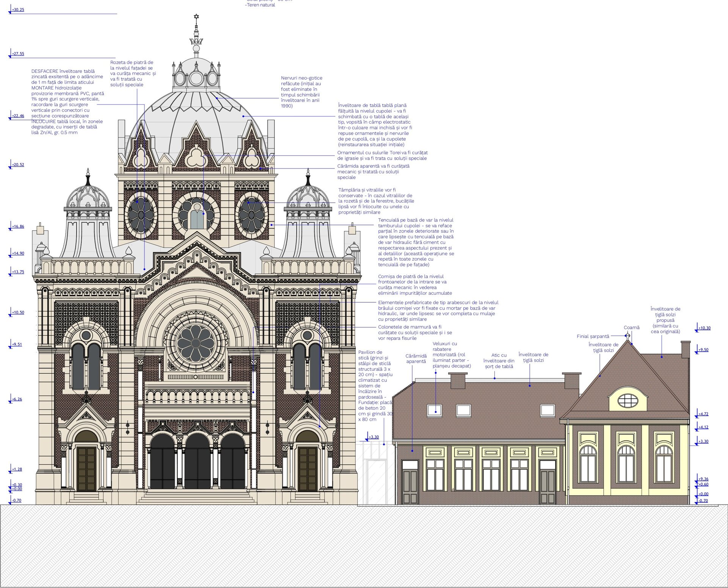
Task: Click the '-Teren natural' text at top
Action: [260, 5]
